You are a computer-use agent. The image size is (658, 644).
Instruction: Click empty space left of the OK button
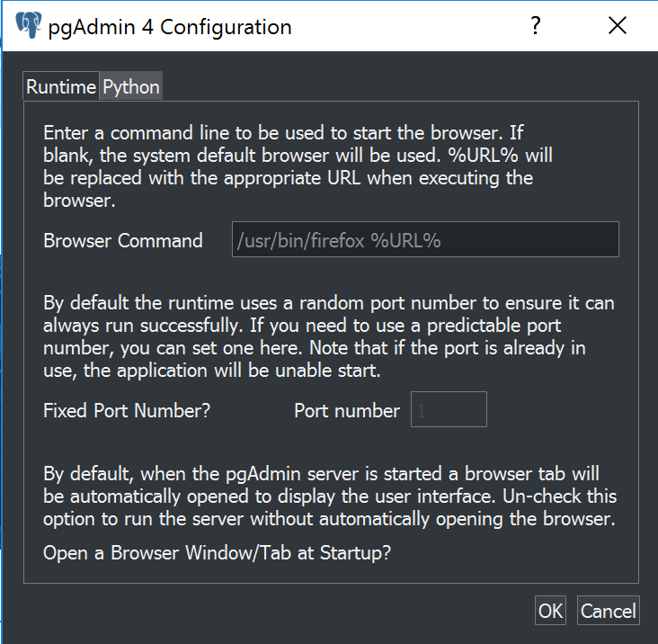coord(270,611)
